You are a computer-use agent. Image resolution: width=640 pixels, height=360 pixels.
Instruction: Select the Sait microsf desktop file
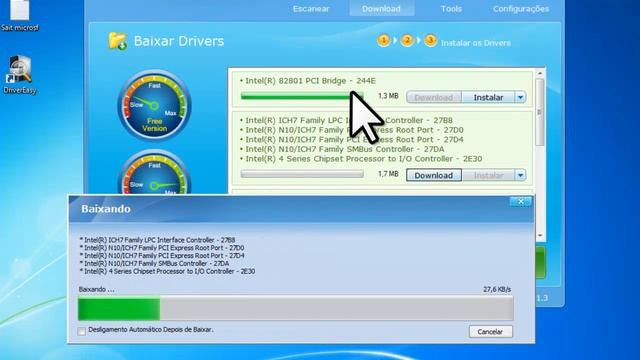[x=20, y=16]
